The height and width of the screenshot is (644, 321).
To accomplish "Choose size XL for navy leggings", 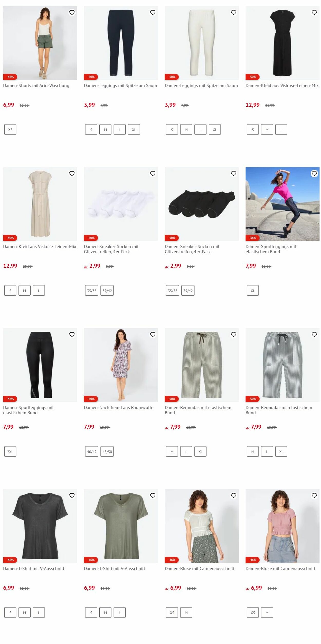I will point(134,130).
